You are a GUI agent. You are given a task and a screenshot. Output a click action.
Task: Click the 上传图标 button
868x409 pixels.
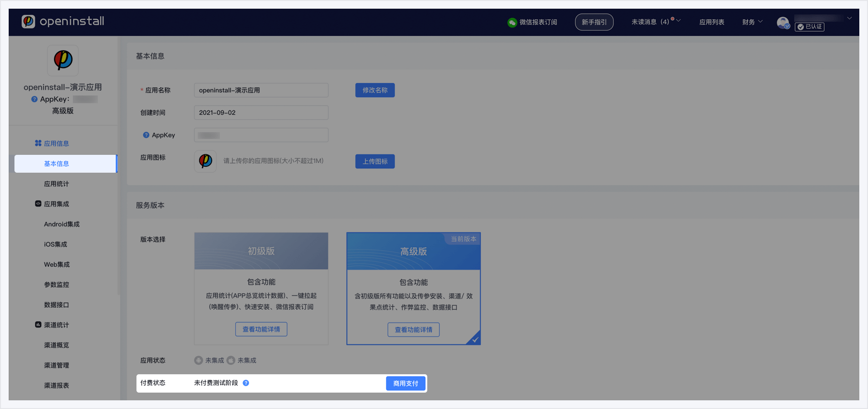375,162
